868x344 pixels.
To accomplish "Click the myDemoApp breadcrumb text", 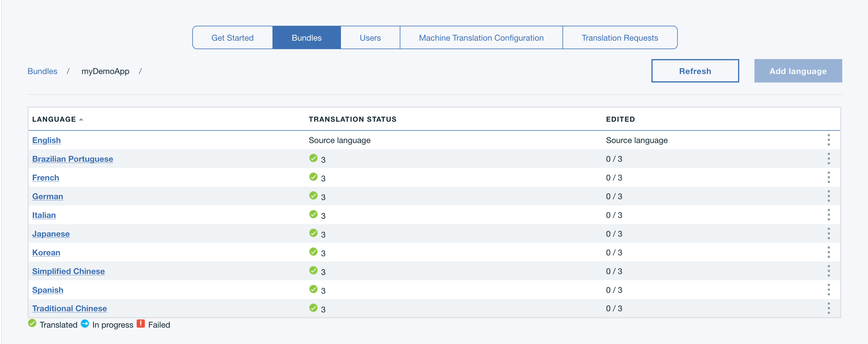I will (x=105, y=71).
